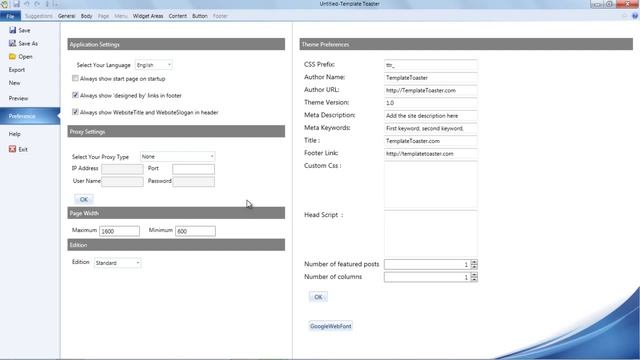Screen dimensions: 640x360
Task: Click OK under Proxy Settings
Action: point(84,199)
